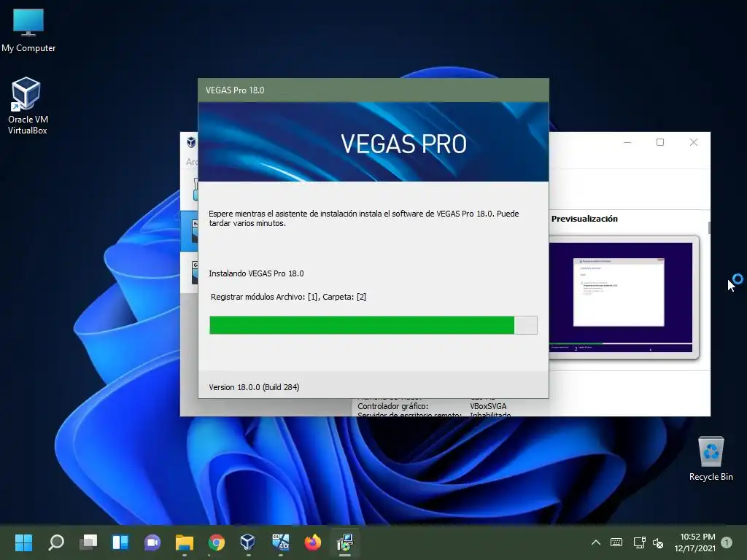Click the VirtualBox window title logo
Viewport: 747px width, 560px height.
click(191, 142)
